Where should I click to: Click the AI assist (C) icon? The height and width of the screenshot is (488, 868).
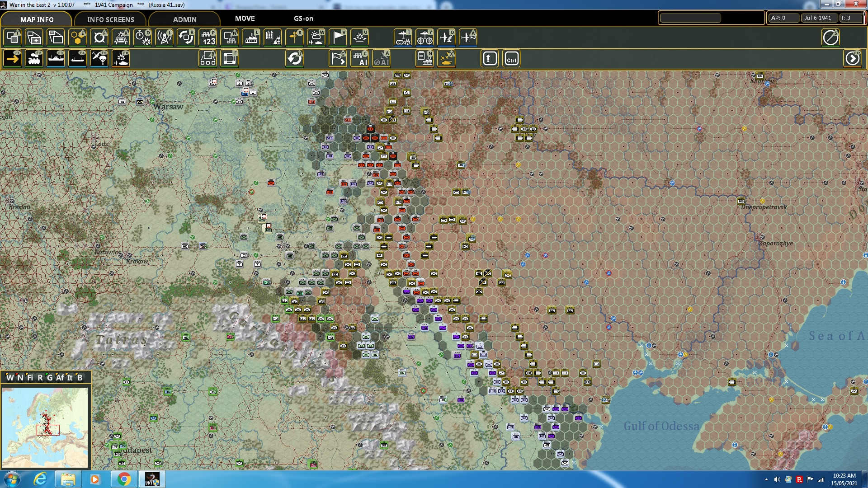tap(360, 59)
